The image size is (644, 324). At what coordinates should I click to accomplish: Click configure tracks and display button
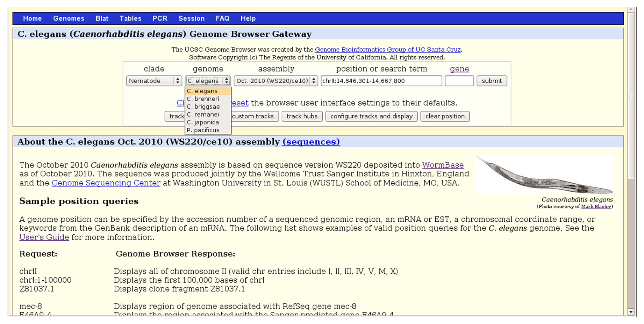tap(372, 116)
